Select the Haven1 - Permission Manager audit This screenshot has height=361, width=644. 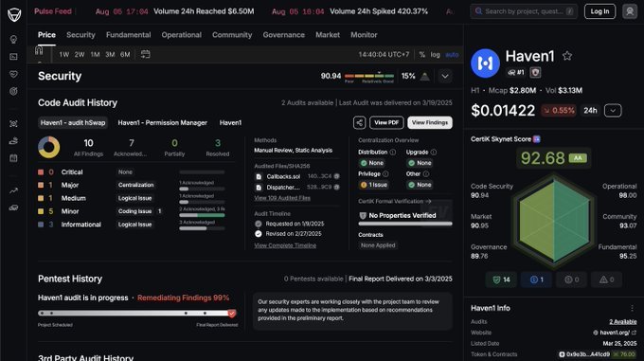162,122
